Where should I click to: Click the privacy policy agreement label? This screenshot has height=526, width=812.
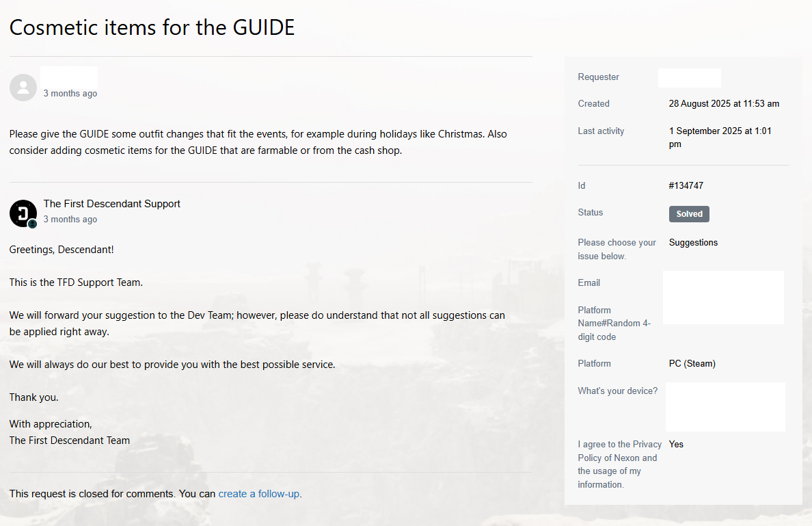click(x=619, y=464)
